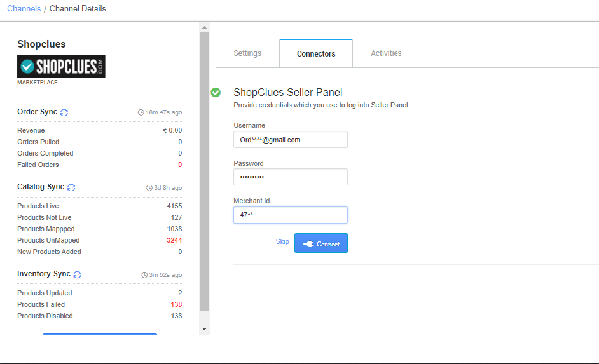599x364 pixels.
Task: Click the Catalog Sync clock icon
Action: tap(149, 188)
